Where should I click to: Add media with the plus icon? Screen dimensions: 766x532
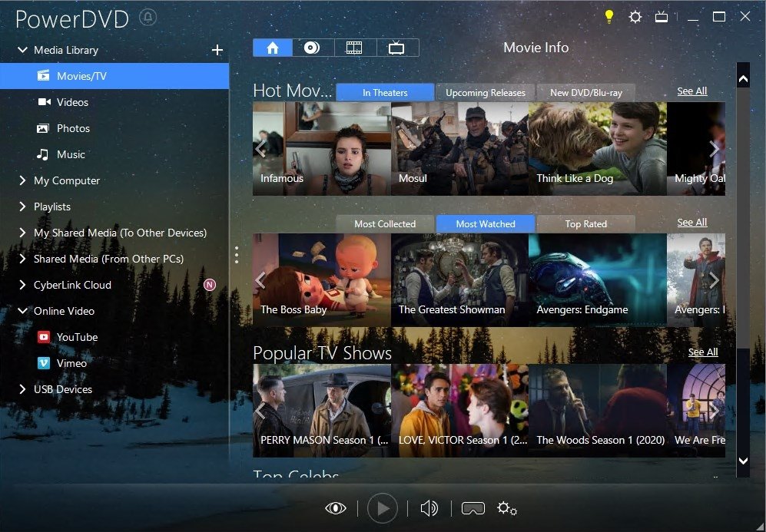point(217,50)
